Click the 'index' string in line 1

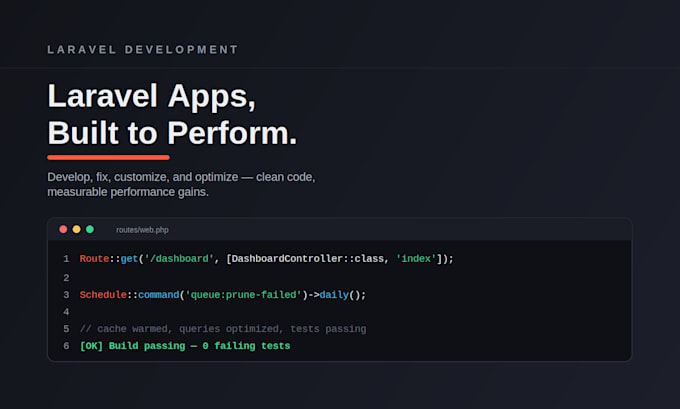(x=416, y=258)
